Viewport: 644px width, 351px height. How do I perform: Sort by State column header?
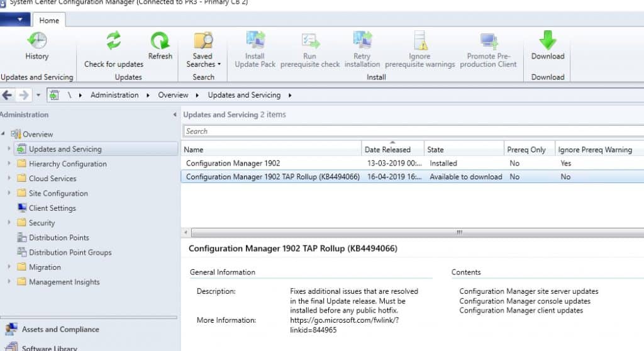click(464, 150)
